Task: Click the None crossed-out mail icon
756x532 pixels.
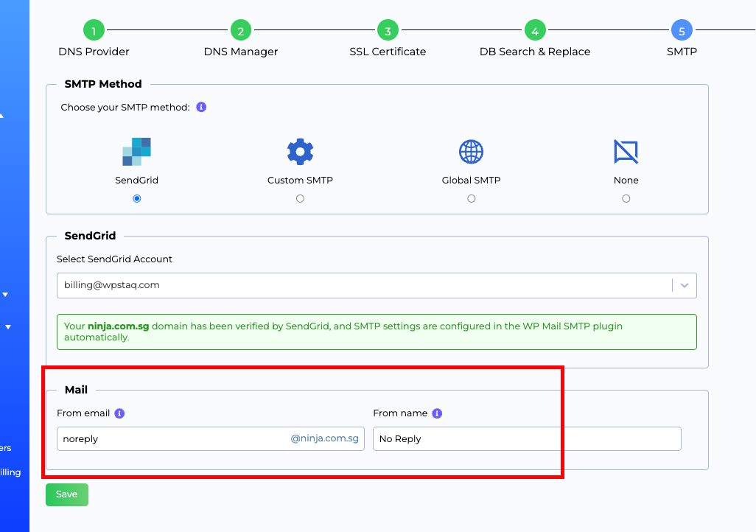Action: (x=626, y=152)
